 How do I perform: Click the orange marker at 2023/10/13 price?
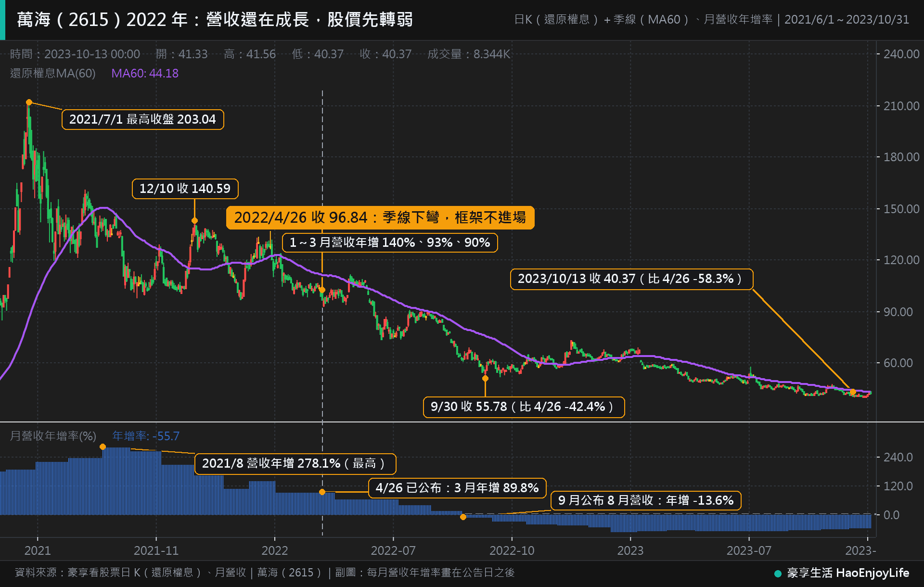coord(853,392)
